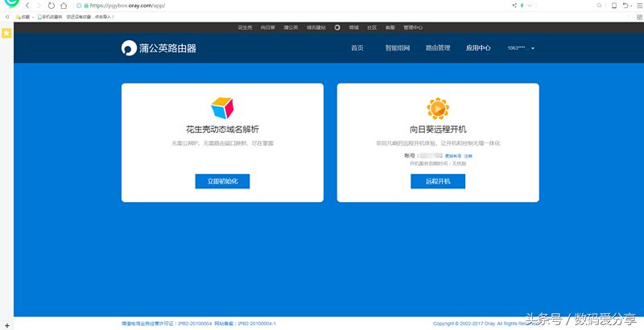The width and height of the screenshot is (644, 330).
Task: Open 域名建站 in the top dark bar
Action: click(x=316, y=27)
